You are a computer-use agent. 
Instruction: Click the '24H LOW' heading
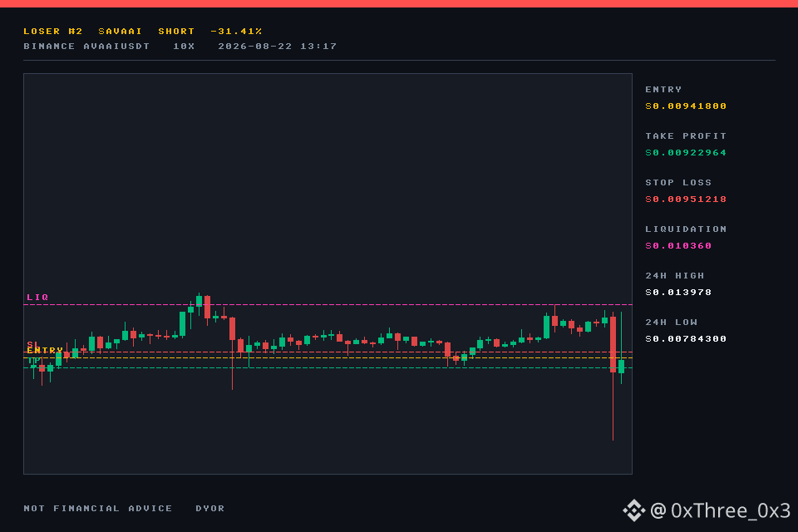point(672,323)
